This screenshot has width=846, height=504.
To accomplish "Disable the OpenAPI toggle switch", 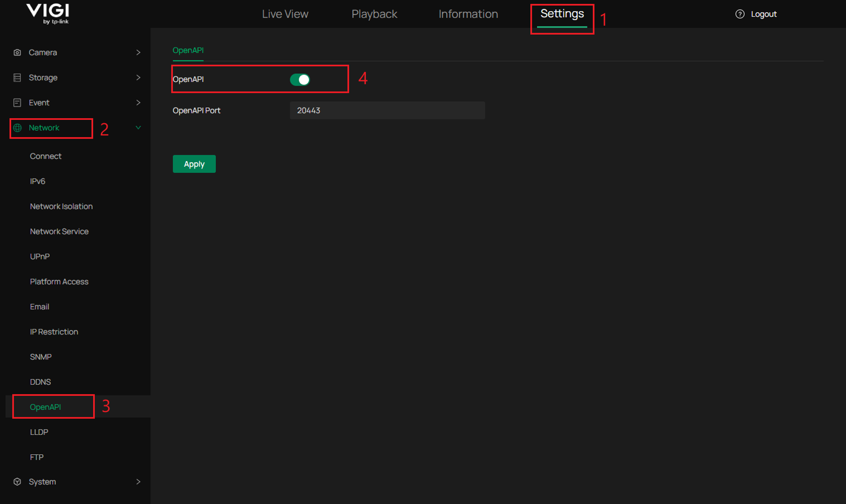I will pyautogui.click(x=300, y=80).
